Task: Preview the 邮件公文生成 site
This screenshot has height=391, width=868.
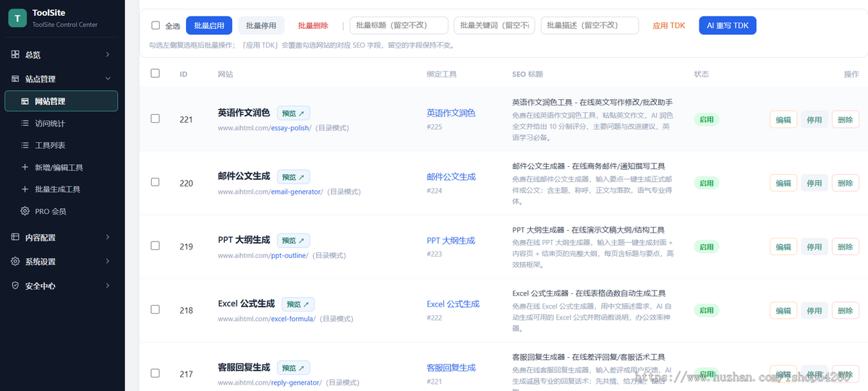Action: pos(294,176)
